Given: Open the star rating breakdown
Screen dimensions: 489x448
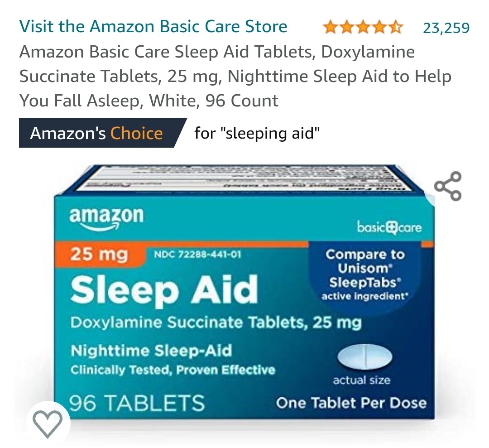Looking at the screenshot, I should (x=363, y=28).
